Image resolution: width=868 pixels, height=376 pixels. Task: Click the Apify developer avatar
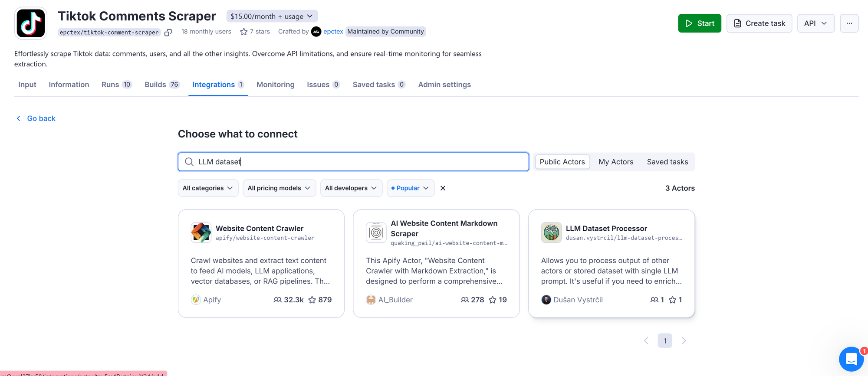click(196, 300)
